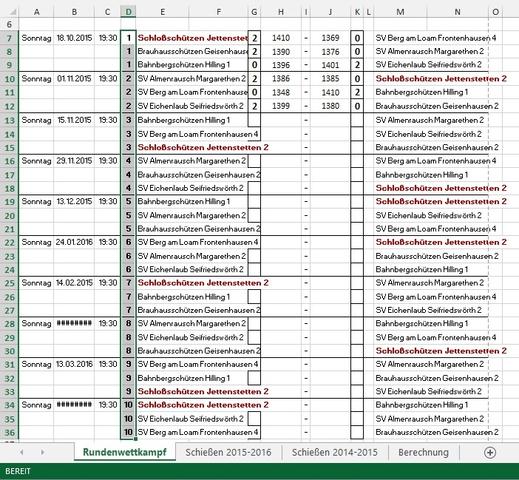Click Sonntag cell in row 31

36,364
